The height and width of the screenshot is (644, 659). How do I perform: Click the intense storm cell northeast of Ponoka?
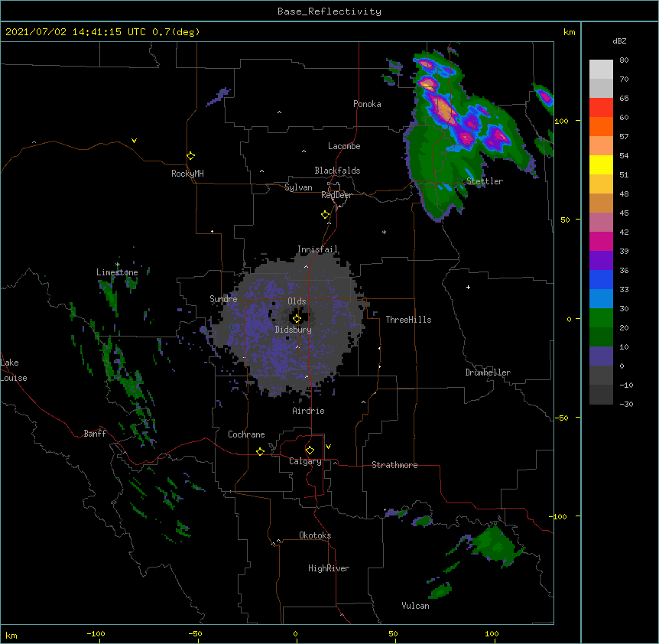point(441,107)
